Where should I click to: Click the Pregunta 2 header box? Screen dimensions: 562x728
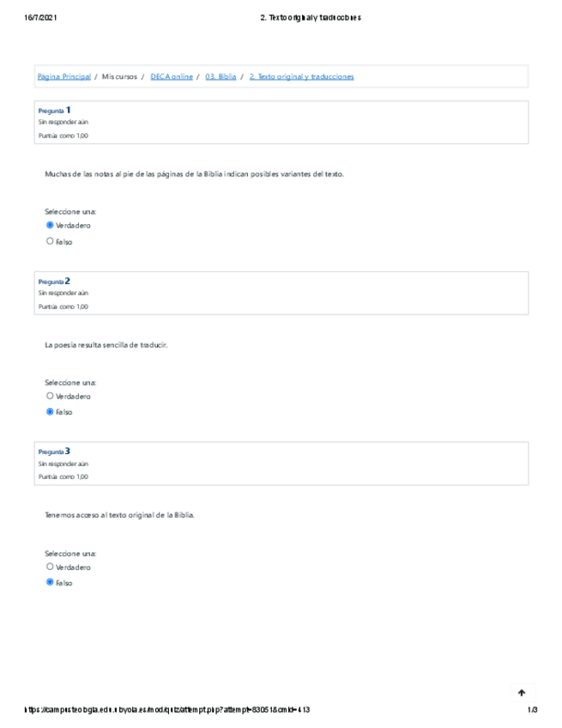(x=281, y=293)
